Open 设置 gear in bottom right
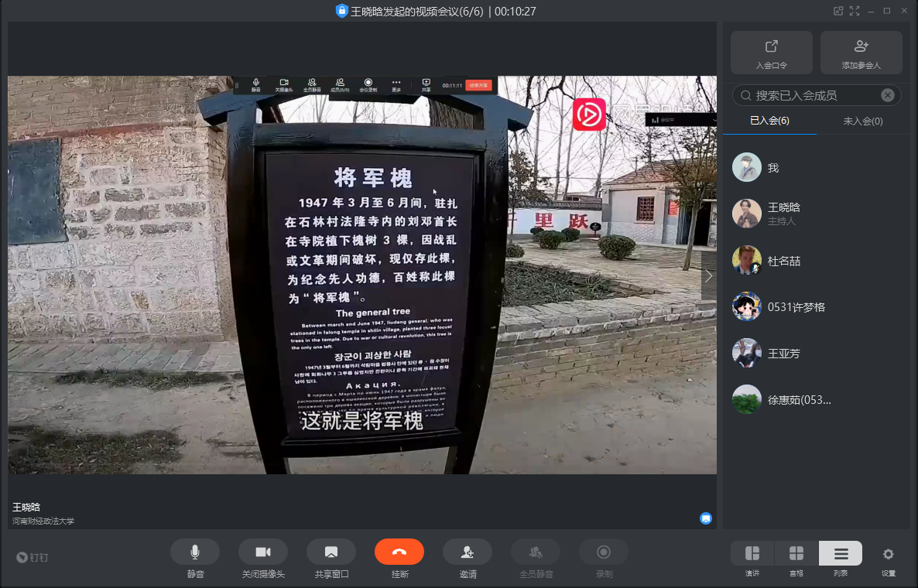The width and height of the screenshot is (918, 588). tap(888, 554)
